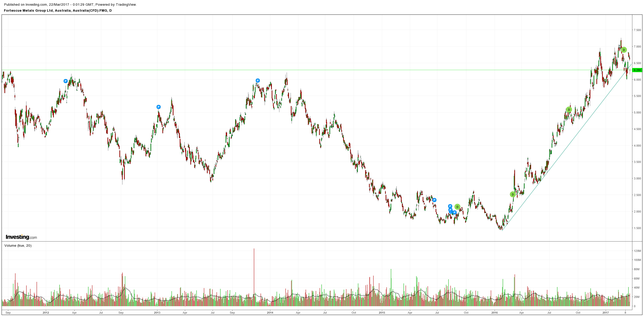
Task: Click the Investing.com logo watermark
Action: [21, 237]
